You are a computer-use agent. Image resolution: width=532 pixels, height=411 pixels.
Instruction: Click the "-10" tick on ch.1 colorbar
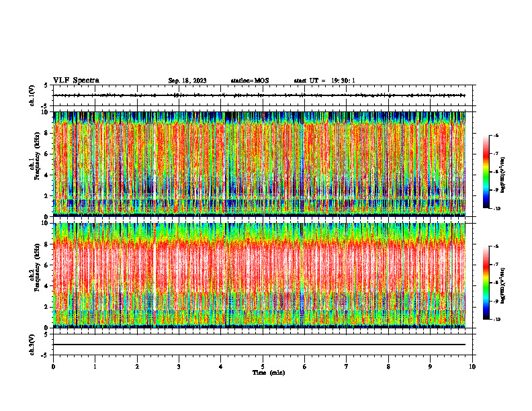[497, 208]
